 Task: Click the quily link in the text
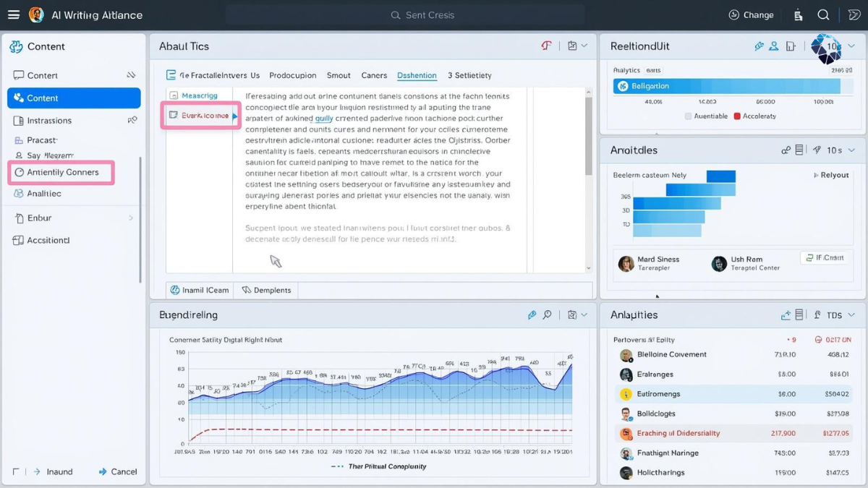pyautogui.click(x=324, y=118)
